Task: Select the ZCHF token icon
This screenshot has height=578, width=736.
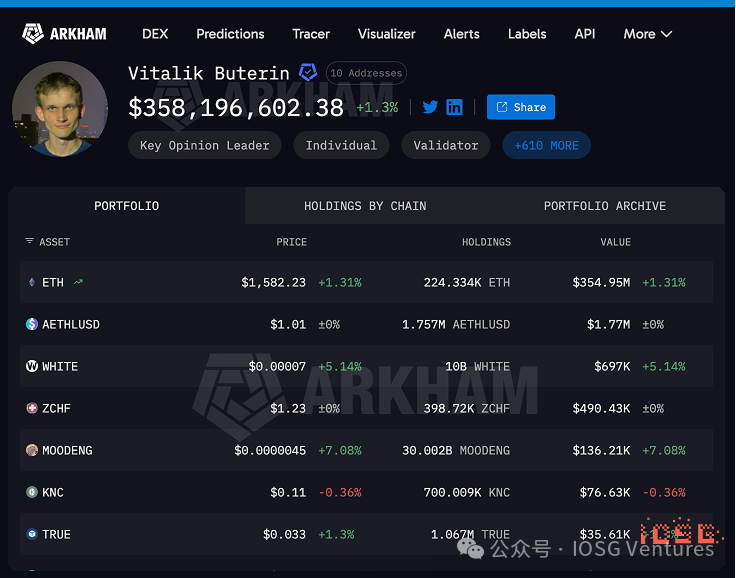Action: [x=32, y=408]
